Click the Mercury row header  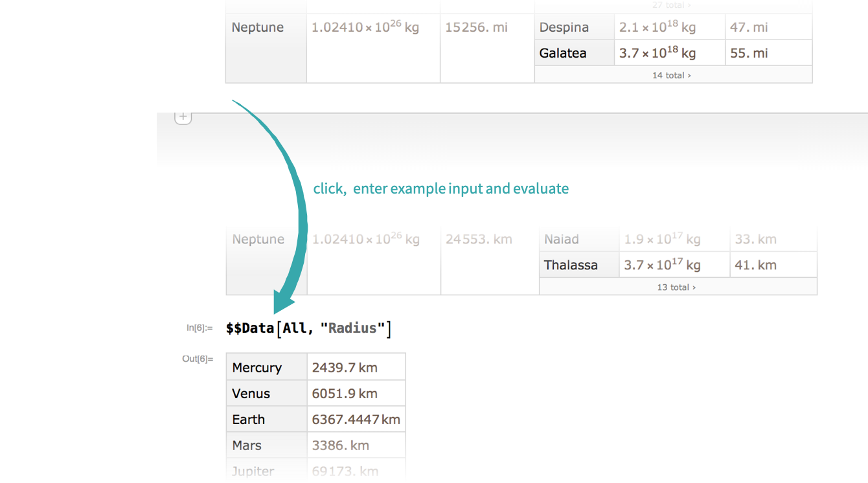pyautogui.click(x=257, y=368)
